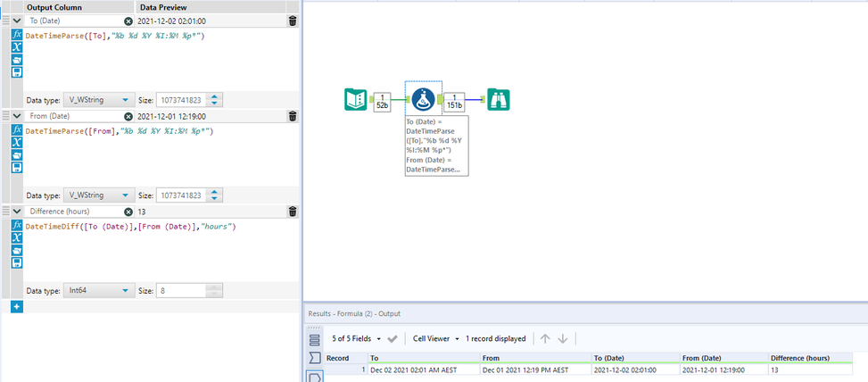The height and width of the screenshot is (382, 868).
Task: Open columns and constants (X) for To (Date) expression
Action: pyautogui.click(x=17, y=47)
